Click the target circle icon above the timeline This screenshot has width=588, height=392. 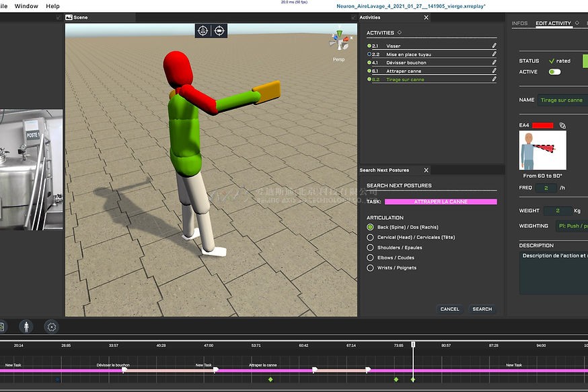tap(51, 327)
